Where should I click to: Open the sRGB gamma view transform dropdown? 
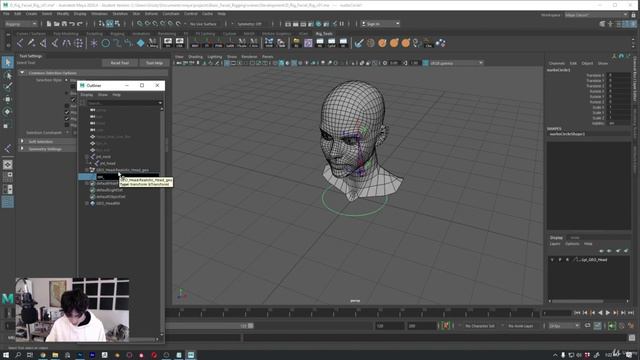(456, 63)
